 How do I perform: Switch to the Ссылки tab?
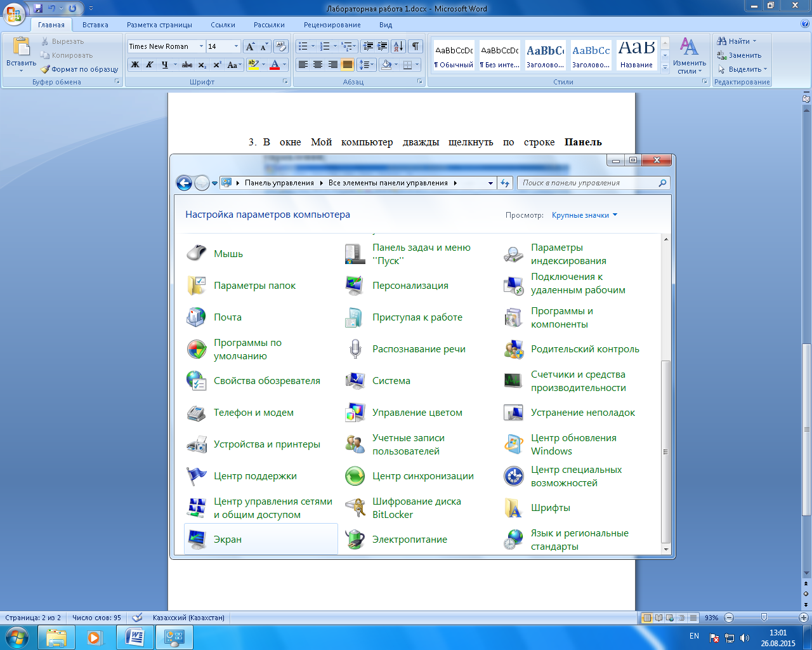coord(223,25)
